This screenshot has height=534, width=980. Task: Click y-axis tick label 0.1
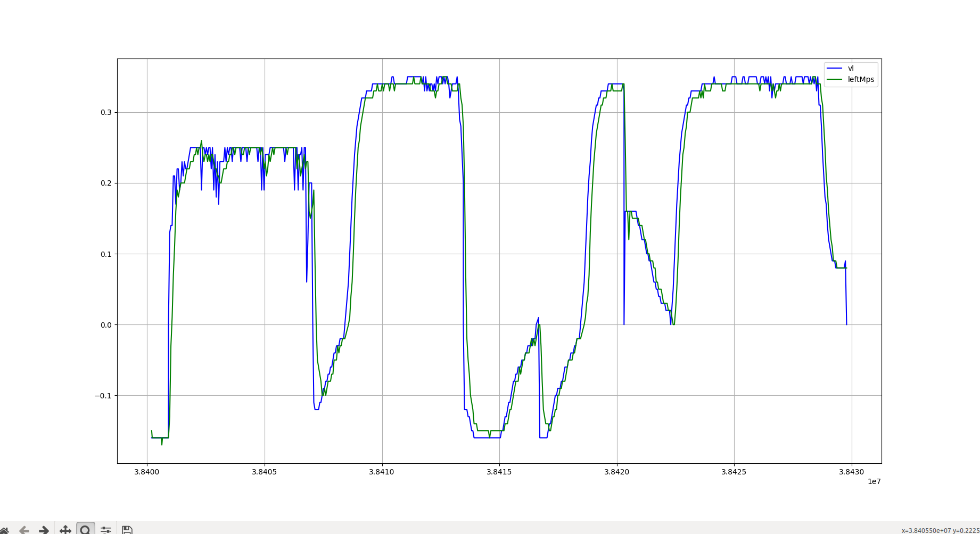tap(106, 254)
